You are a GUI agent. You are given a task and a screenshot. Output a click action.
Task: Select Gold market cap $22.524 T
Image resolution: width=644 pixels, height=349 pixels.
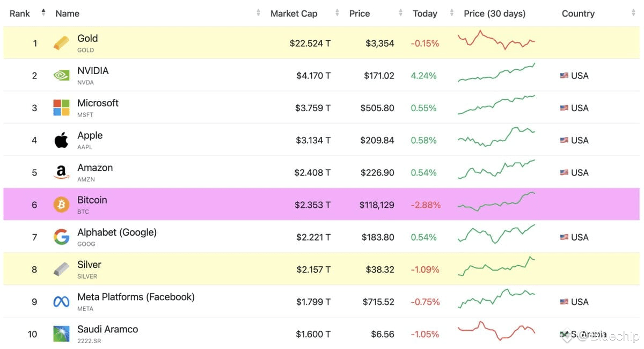point(310,43)
